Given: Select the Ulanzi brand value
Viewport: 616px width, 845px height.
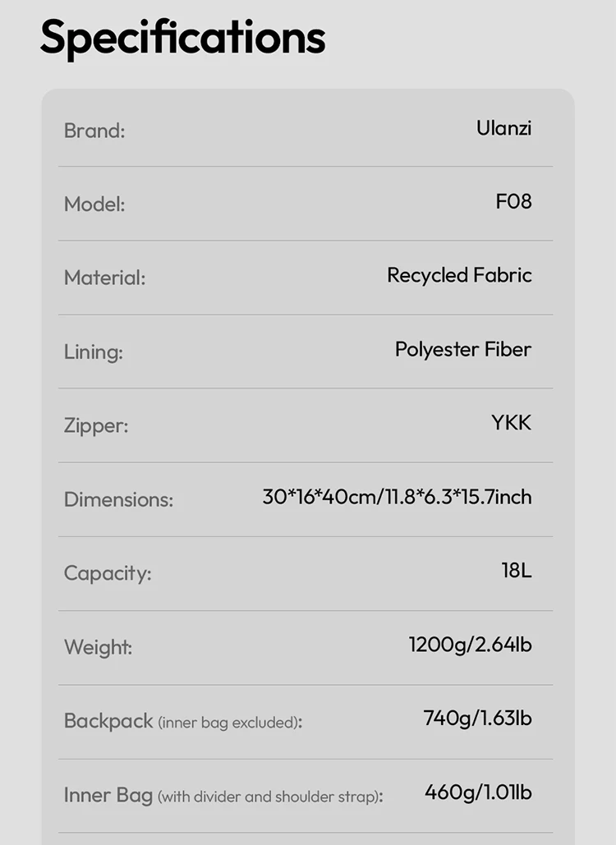Looking at the screenshot, I should 503,128.
